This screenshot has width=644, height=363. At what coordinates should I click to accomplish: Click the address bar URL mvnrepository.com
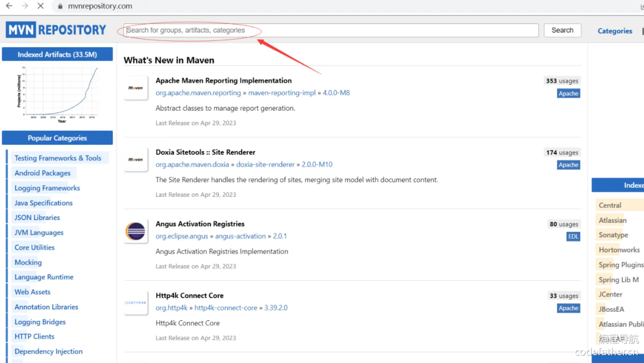tap(100, 6)
